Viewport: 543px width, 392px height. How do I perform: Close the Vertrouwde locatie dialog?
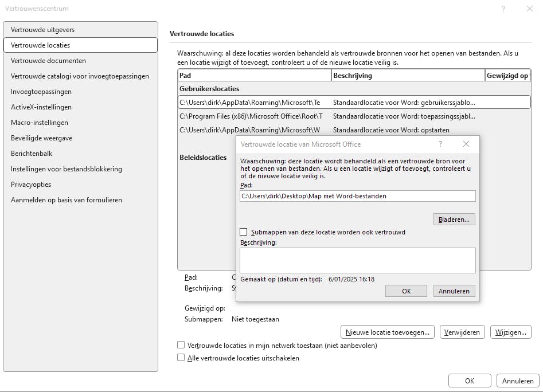point(466,144)
